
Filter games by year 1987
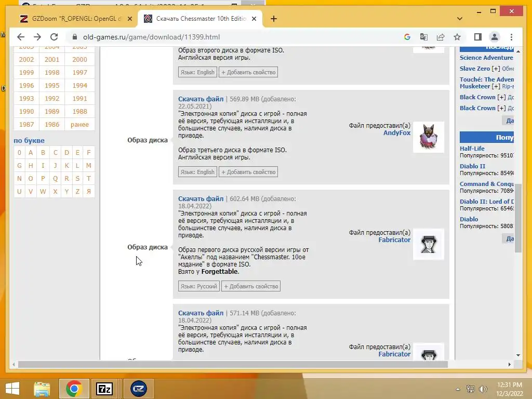(26, 124)
